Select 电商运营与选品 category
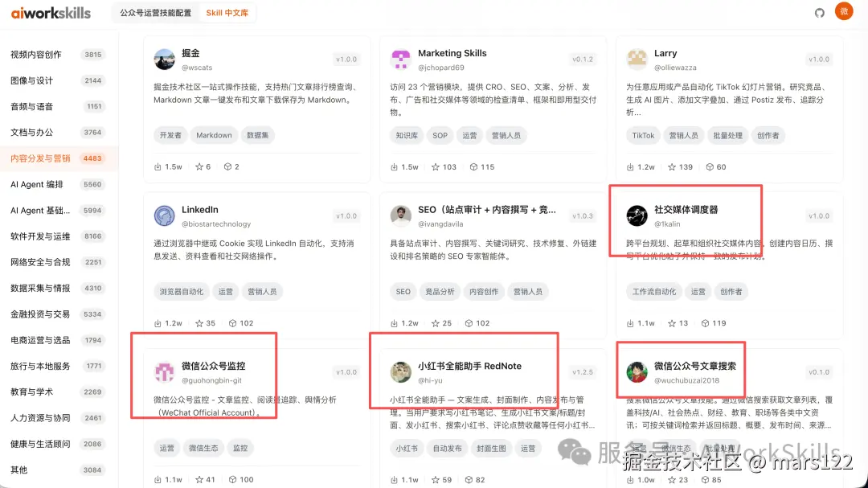Image resolution: width=868 pixels, height=488 pixels. point(58,340)
